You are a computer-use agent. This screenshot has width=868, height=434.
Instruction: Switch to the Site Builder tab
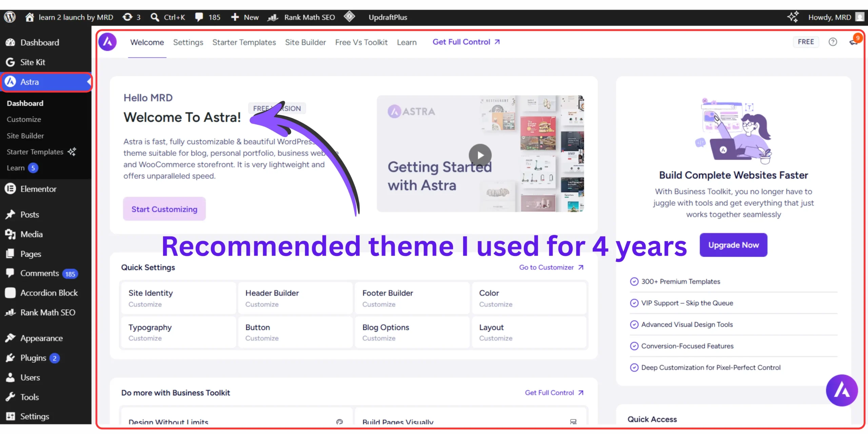pyautogui.click(x=305, y=42)
